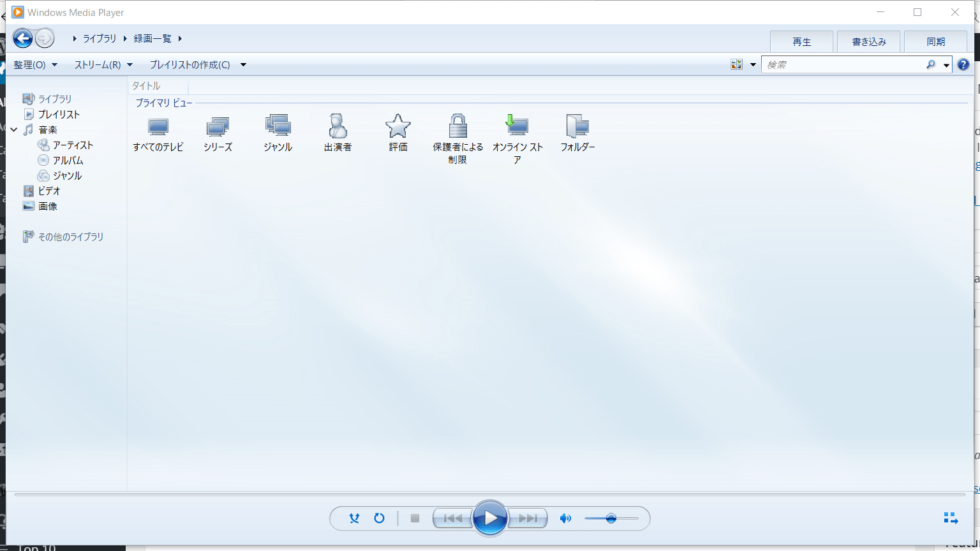This screenshot has width=980, height=551.
Task: Open the arrow beside プレイリストの作成
Action: (x=243, y=64)
